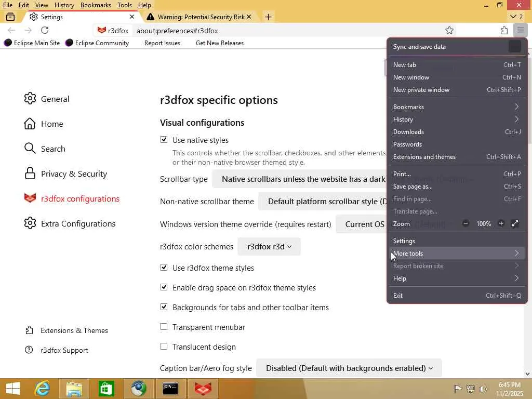Select New private window menu entry
This screenshot has width=532, height=399.
pyautogui.click(x=457, y=90)
